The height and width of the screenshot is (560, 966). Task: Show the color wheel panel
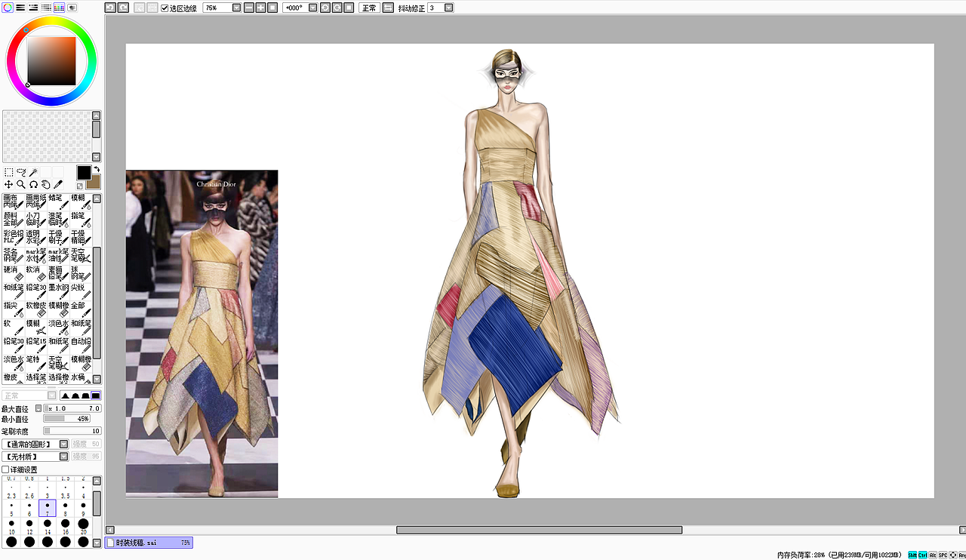(7, 8)
